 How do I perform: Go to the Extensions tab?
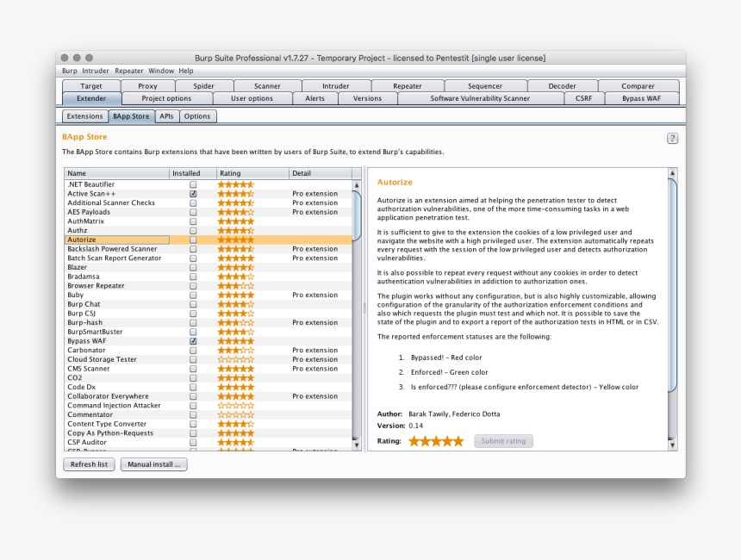[x=84, y=115]
